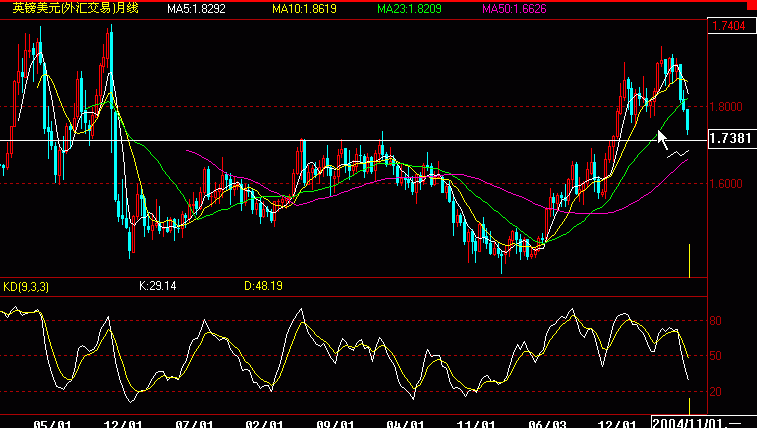Select the MA50:1.6626 indicator label
The height and width of the screenshot is (428, 757).
515,9
